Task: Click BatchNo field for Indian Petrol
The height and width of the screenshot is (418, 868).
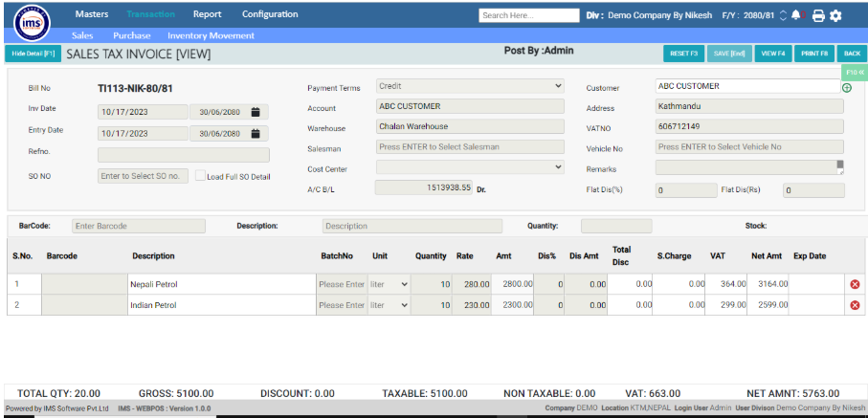Action: 342,305
